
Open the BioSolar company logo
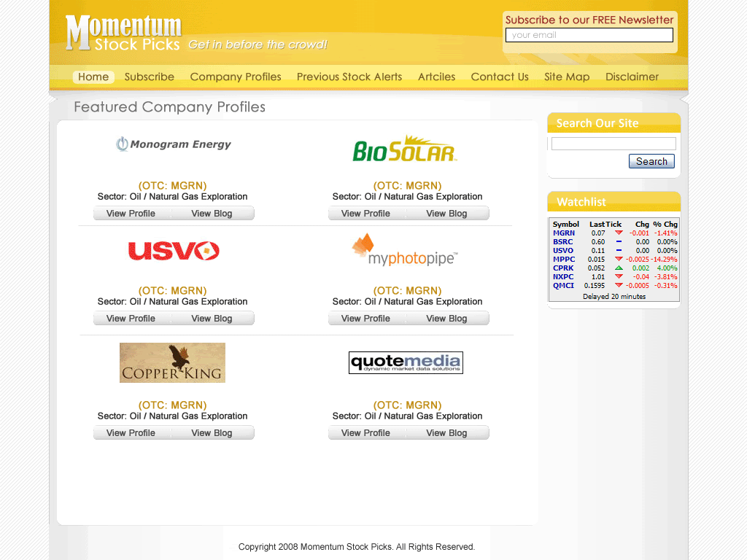point(405,149)
